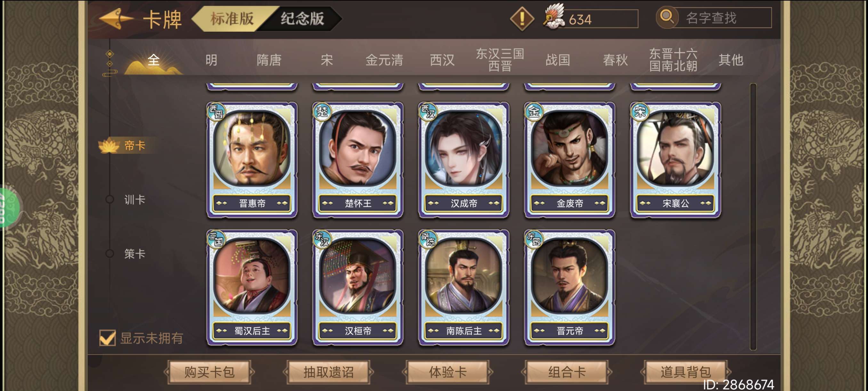
Task: Click the 西晋 badge on 晋惠帝 card
Action: pyautogui.click(x=216, y=112)
